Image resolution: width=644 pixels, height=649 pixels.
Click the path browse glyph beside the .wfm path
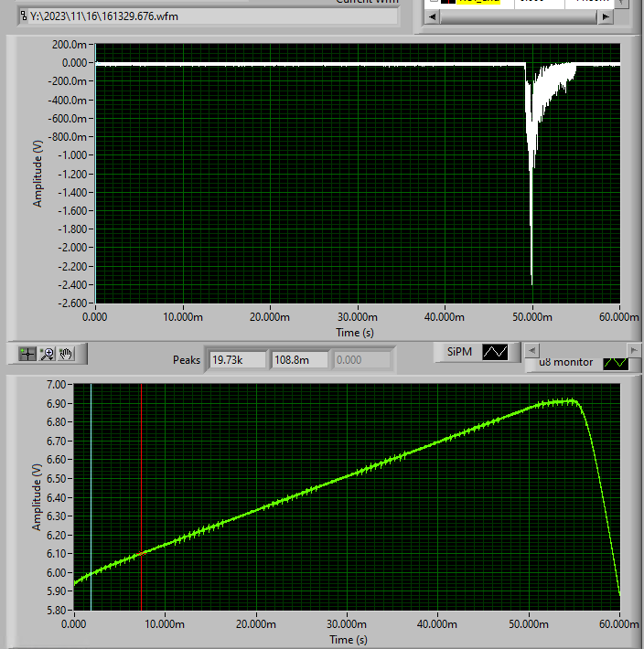point(24,16)
